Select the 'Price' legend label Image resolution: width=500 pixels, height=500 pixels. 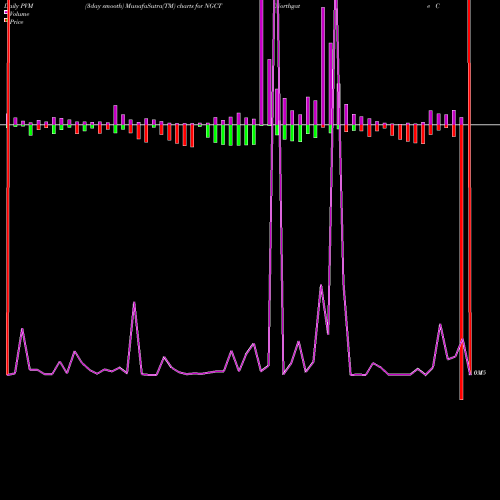[x=17, y=22]
